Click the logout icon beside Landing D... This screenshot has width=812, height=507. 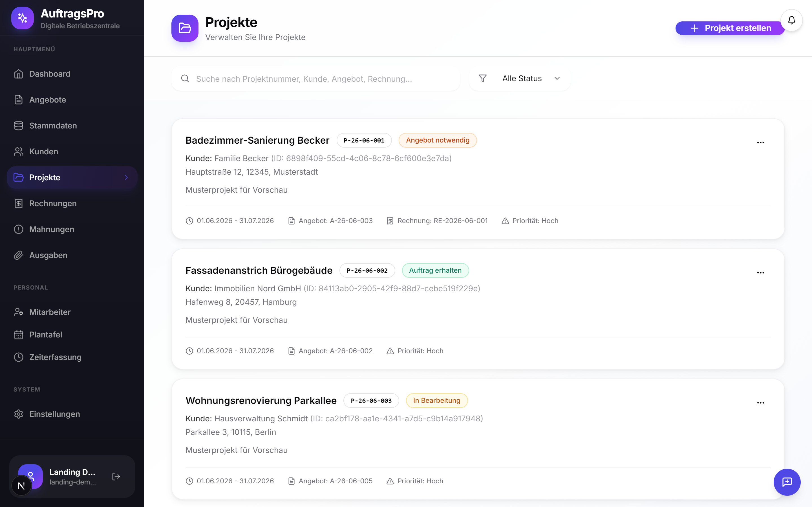click(116, 477)
